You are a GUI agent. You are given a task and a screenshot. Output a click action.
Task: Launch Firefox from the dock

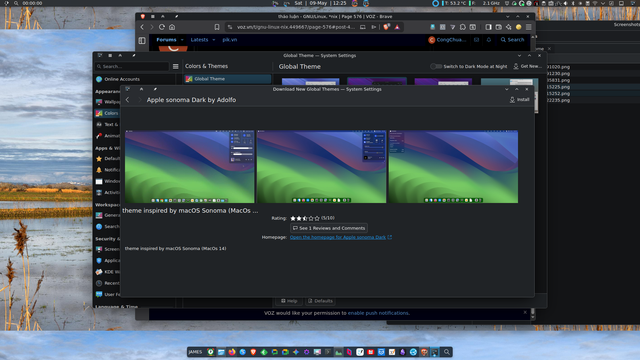(x=232, y=352)
